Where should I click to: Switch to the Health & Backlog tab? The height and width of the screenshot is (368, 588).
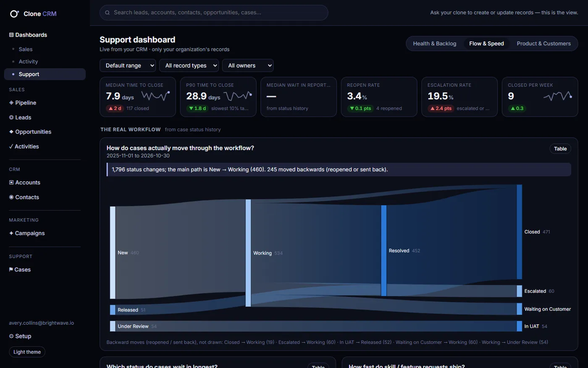[435, 44]
